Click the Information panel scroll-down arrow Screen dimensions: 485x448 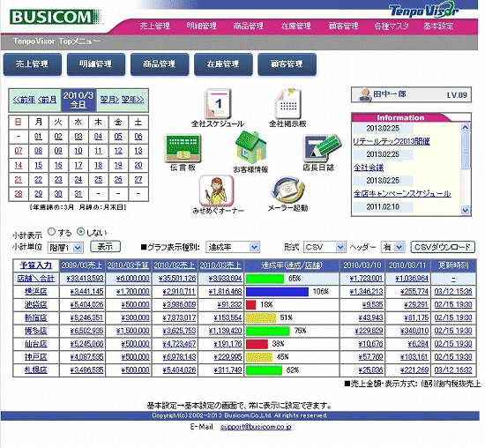(x=465, y=211)
